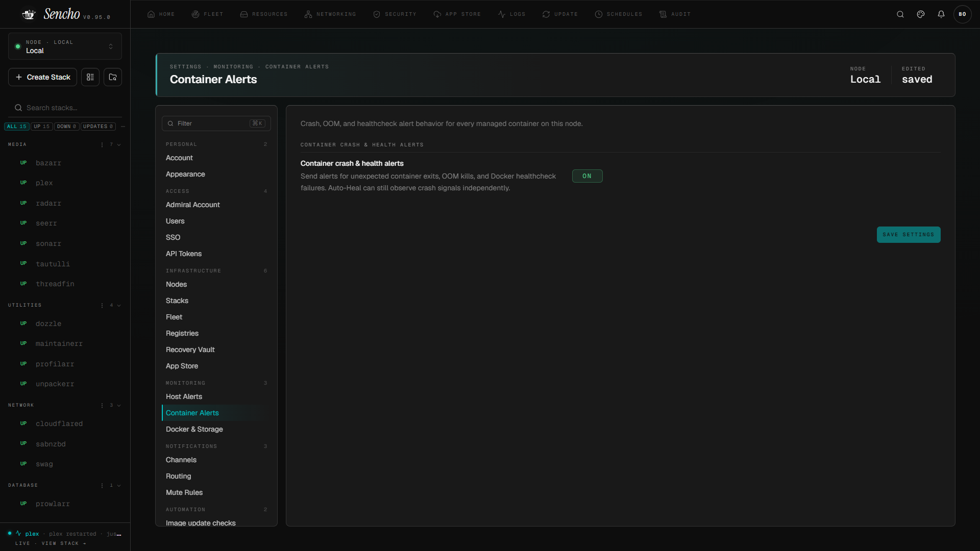Select the threadfin stack
The height and width of the screenshot is (551, 980).
tap(65, 284)
